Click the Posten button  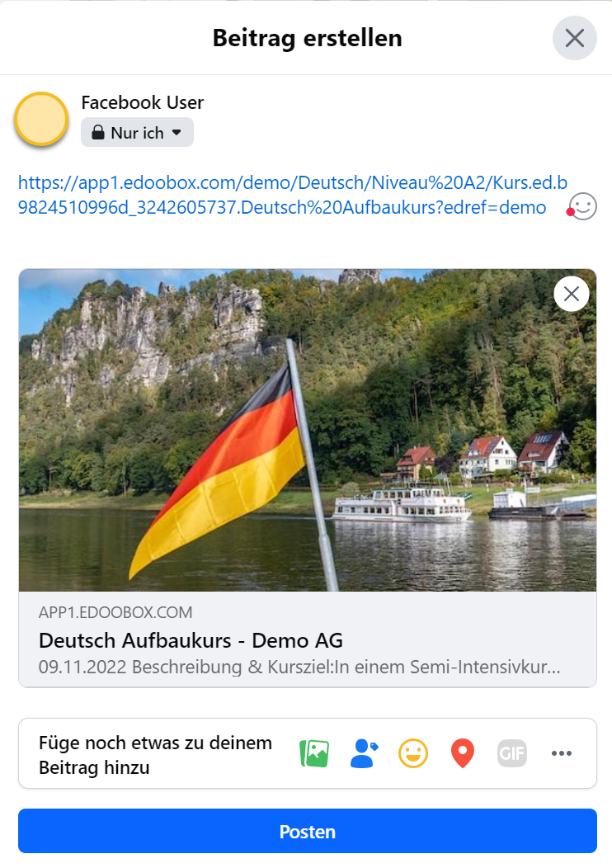tap(307, 831)
